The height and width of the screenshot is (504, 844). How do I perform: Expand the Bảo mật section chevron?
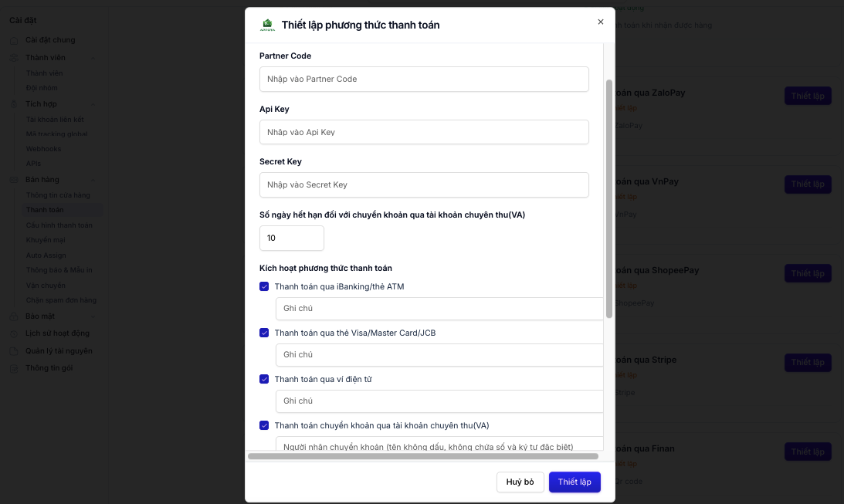[x=93, y=316]
